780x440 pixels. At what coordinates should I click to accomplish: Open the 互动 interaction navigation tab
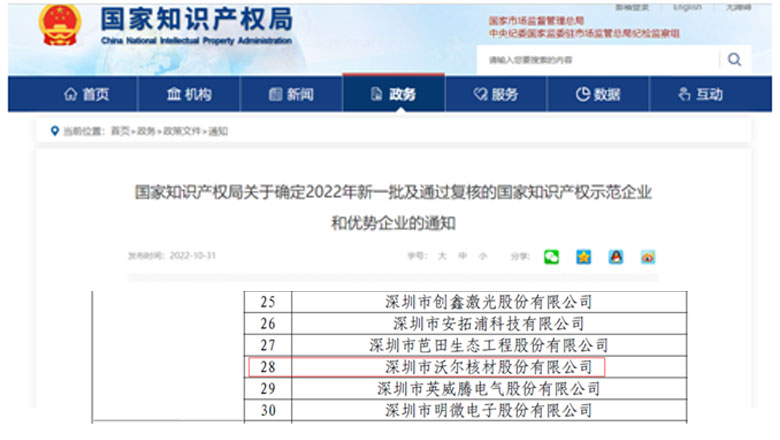tap(699, 94)
